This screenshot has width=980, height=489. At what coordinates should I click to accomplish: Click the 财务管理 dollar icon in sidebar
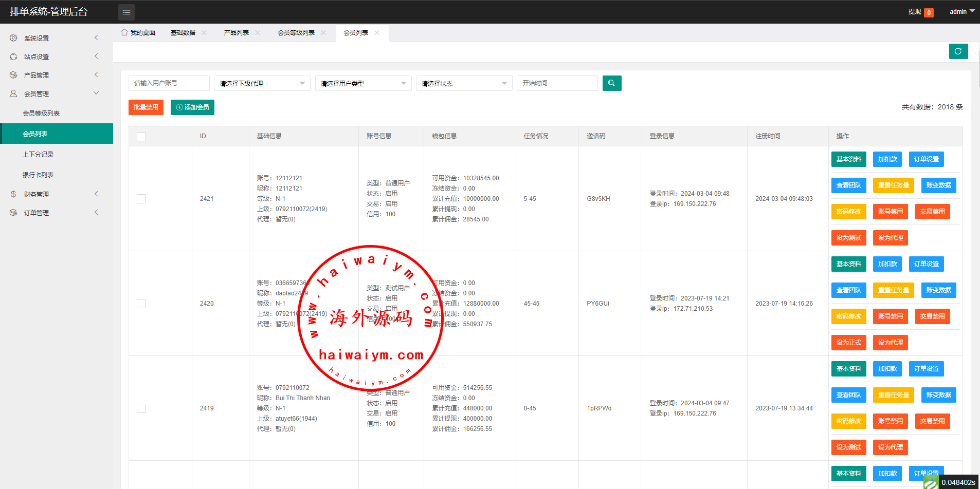click(x=13, y=194)
